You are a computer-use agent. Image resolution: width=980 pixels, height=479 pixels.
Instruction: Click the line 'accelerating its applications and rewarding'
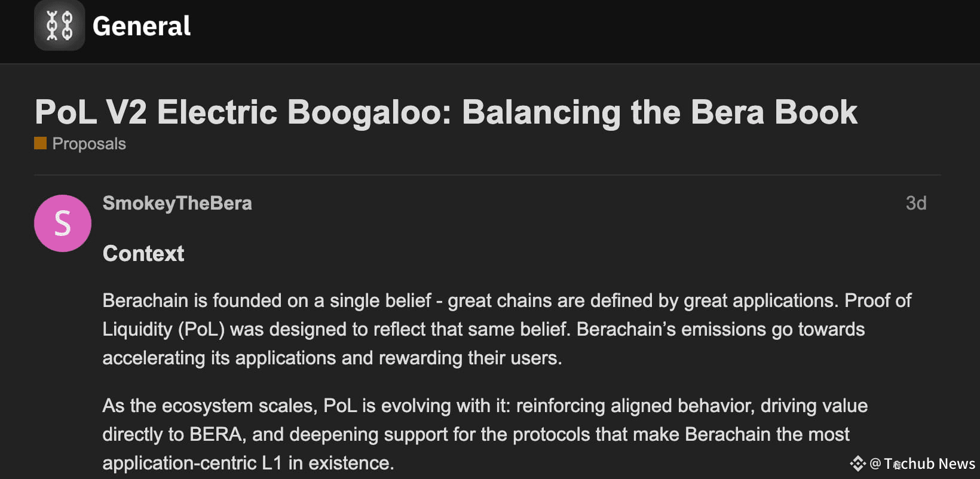click(x=332, y=358)
